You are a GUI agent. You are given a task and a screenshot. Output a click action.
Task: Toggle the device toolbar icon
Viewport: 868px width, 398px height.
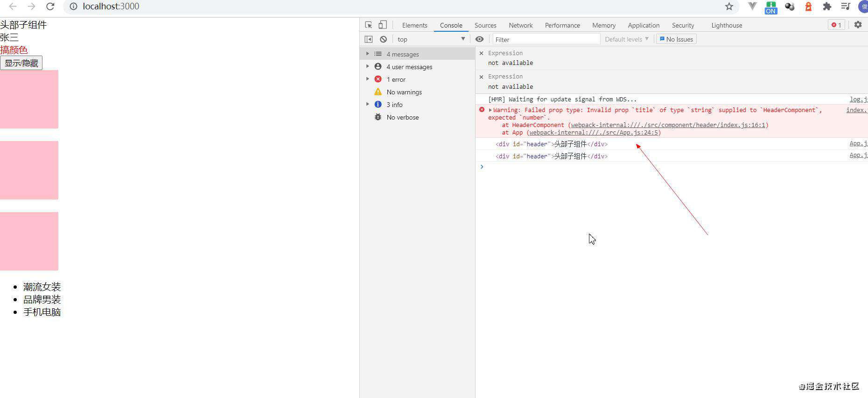383,25
